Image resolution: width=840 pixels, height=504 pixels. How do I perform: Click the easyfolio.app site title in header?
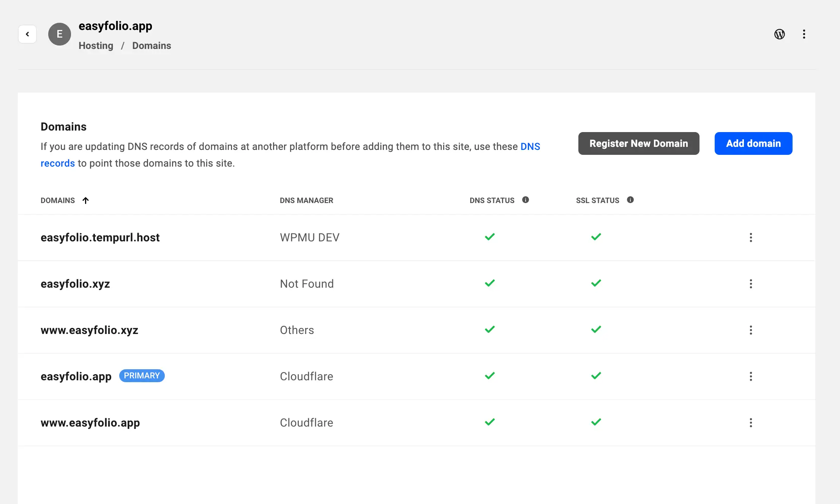click(x=115, y=26)
